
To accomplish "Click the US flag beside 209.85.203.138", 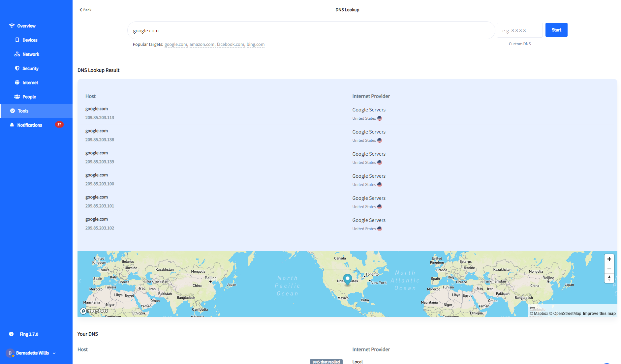I will 380,140.
